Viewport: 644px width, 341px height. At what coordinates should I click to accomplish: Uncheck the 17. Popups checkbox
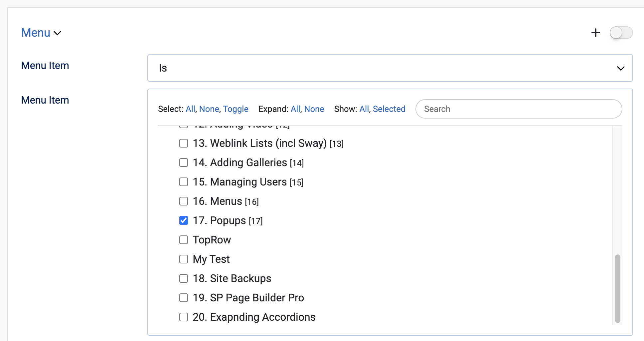(184, 220)
